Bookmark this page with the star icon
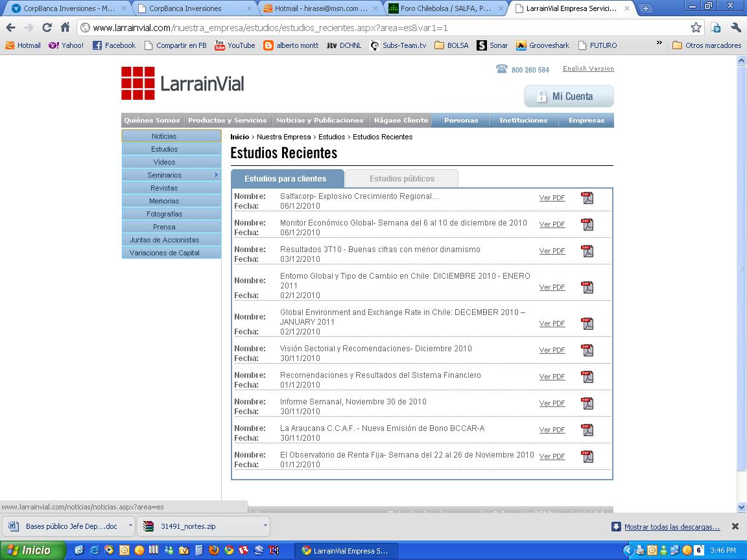 (696, 28)
